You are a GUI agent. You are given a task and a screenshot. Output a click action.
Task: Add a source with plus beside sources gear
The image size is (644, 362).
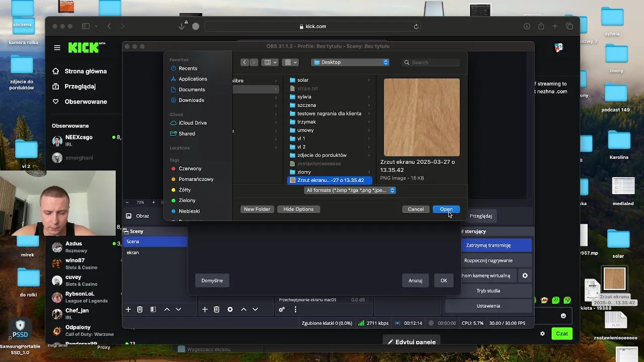205,310
